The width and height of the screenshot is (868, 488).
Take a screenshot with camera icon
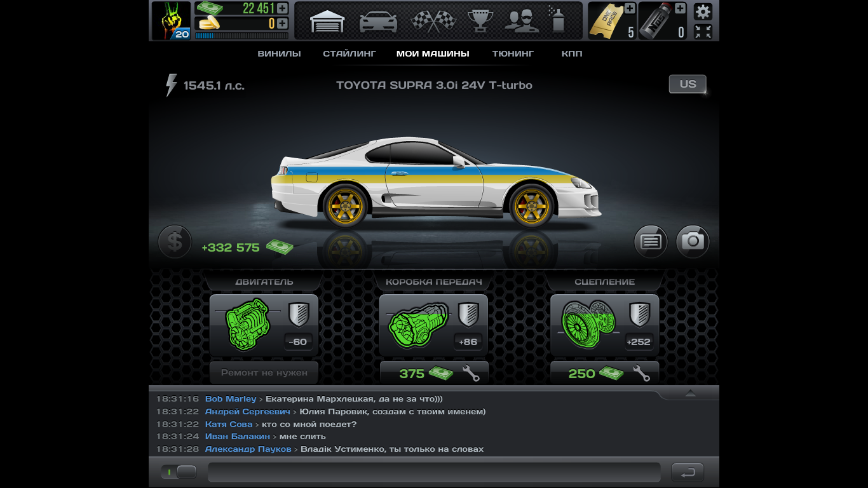click(x=693, y=241)
